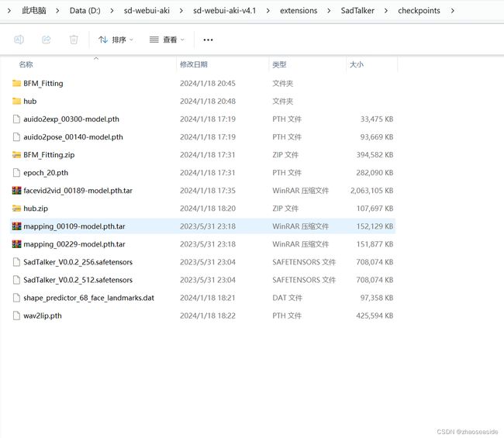Viewport: 504px width, 438px height.
Task: Click the auido2pose_00140-model.pth file icon
Action: 16,137
